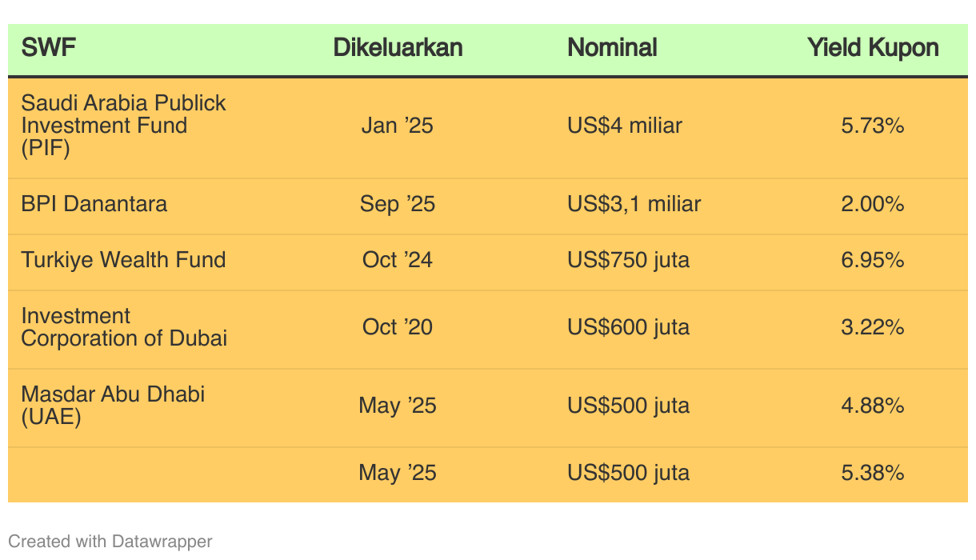The image size is (976, 560).
Task: Click the US$3,1 miliar nominal value
Action: coord(634,204)
